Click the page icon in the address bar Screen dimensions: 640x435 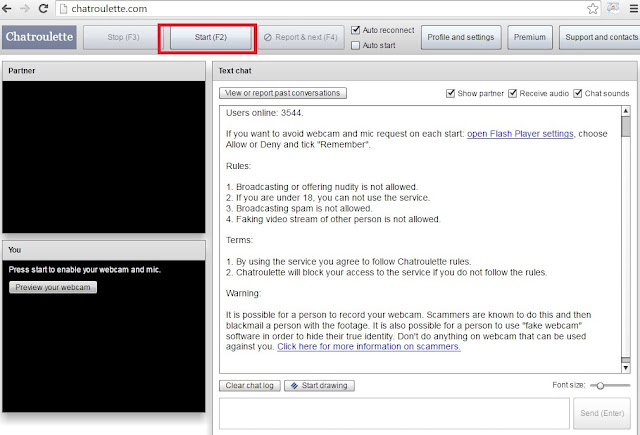(63, 9)
